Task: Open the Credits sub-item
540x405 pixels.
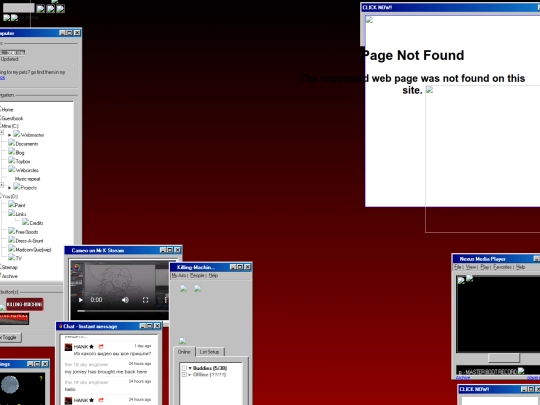Action: pyautogui.click(x=33, y=222)
